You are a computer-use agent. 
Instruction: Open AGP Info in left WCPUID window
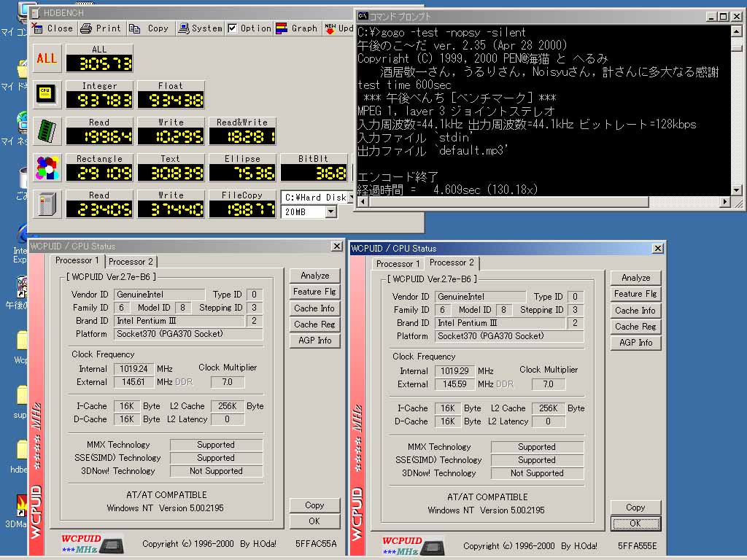click(x=315, y=341)
